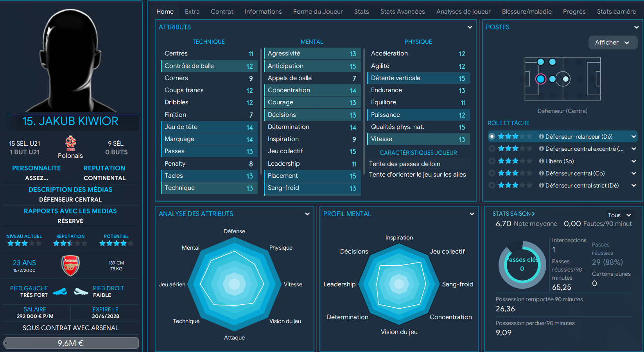This screenshot has width=644, height=352.
Task: Show info for Défenseur central excentré role
Action: 542,149
